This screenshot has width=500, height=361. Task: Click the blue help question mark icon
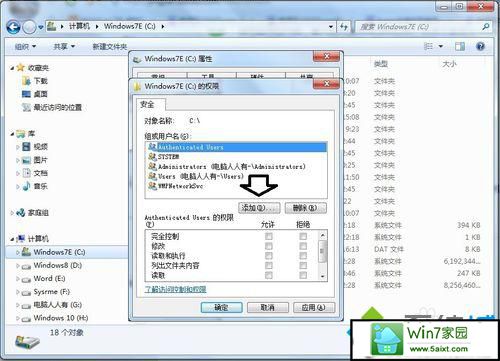click(480, 46)
